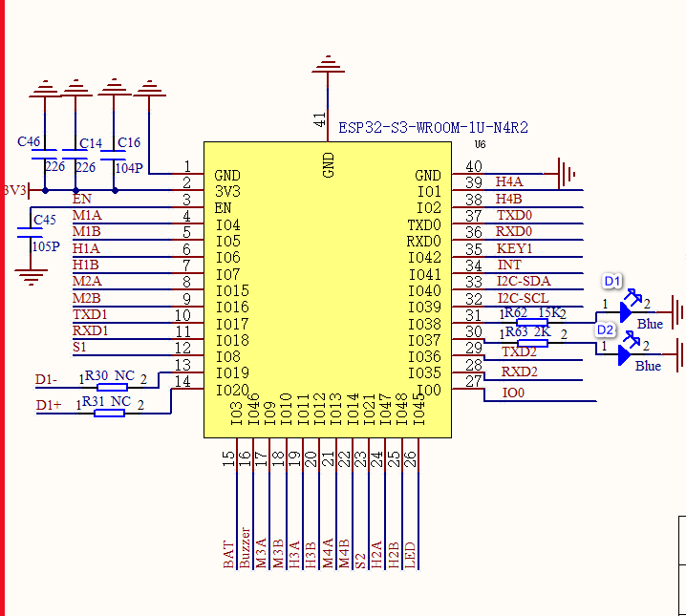
Task: Click the IO42 pin name inside the chip
Action: click(424, 258)
